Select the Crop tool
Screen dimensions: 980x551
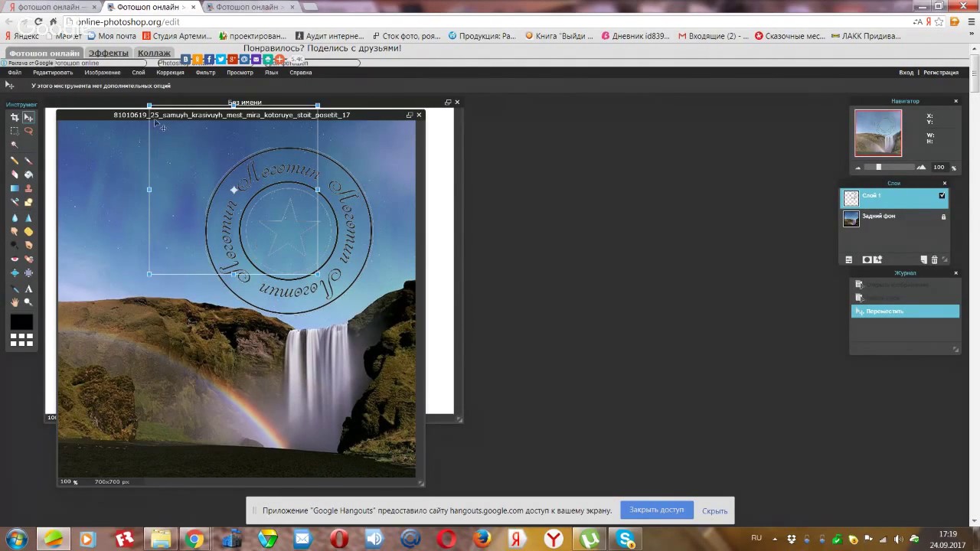[15, 118]
